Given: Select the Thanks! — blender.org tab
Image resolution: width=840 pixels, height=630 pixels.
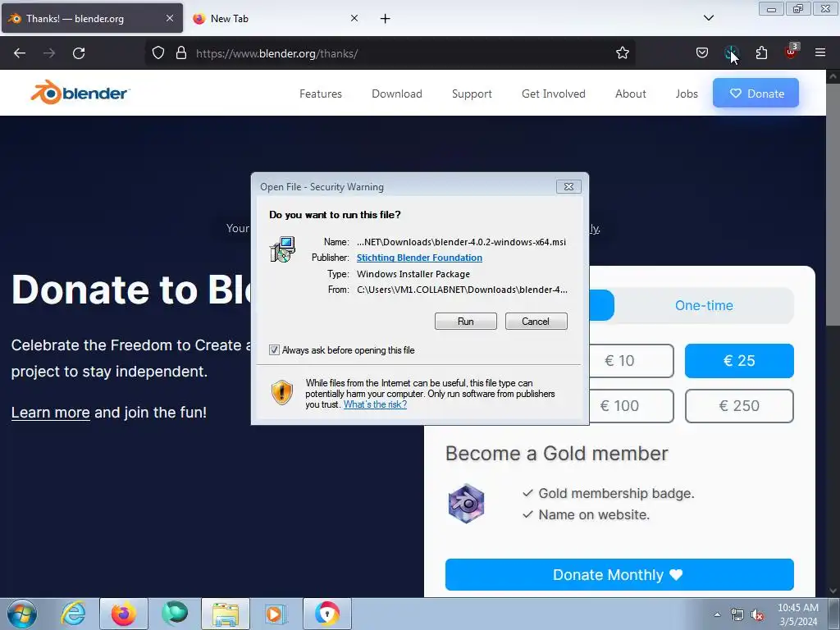Looking at the screenshot, I should click(92, 18).
